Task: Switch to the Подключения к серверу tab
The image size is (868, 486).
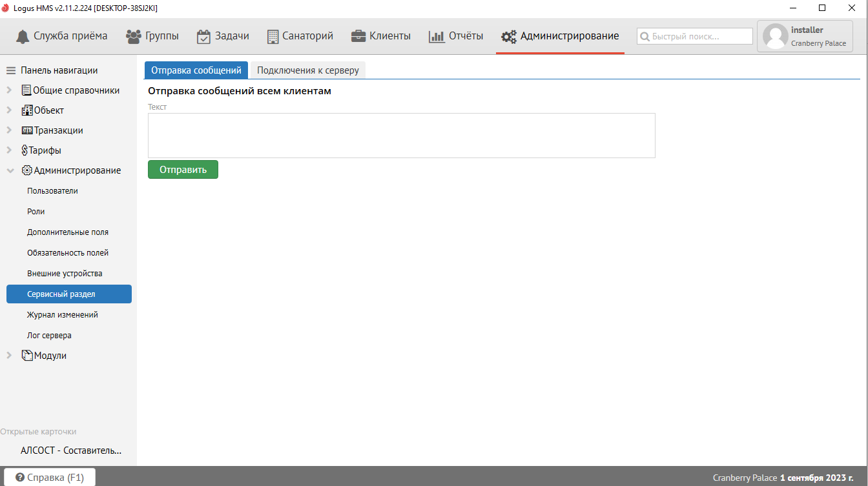Action: (x=308, y=70)
